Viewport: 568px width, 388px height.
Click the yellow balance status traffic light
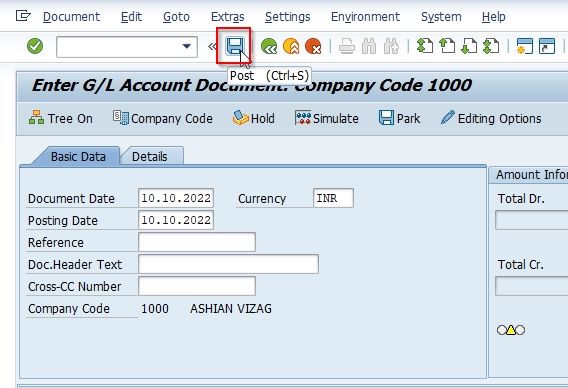pyautogui.click(x=511, y=330)
